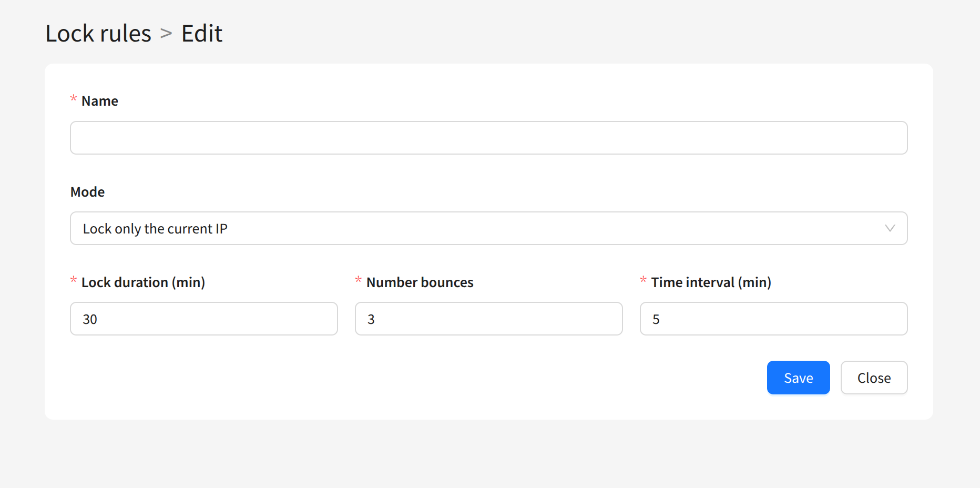
Task: Click the Name field label
Action: pyautogui.click(x=100, y=101)
